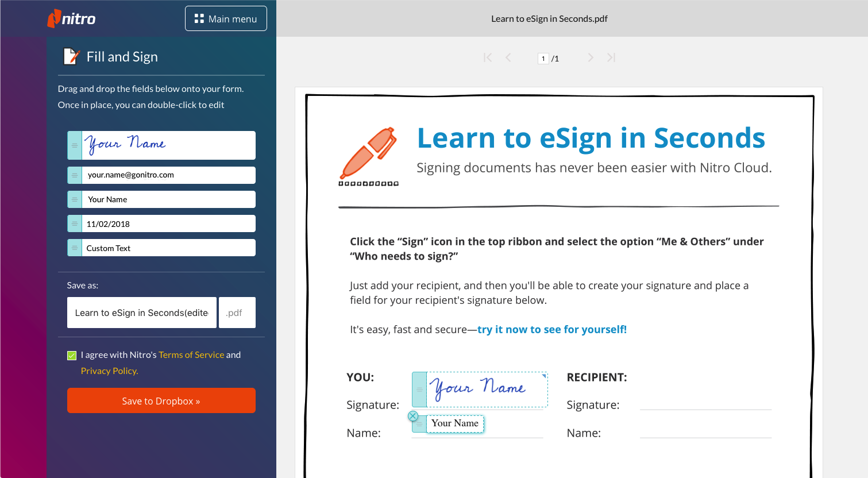Click the Save as filename input
Image resolution: width=868 pixels, height=478 pixels.
(141, 313)
